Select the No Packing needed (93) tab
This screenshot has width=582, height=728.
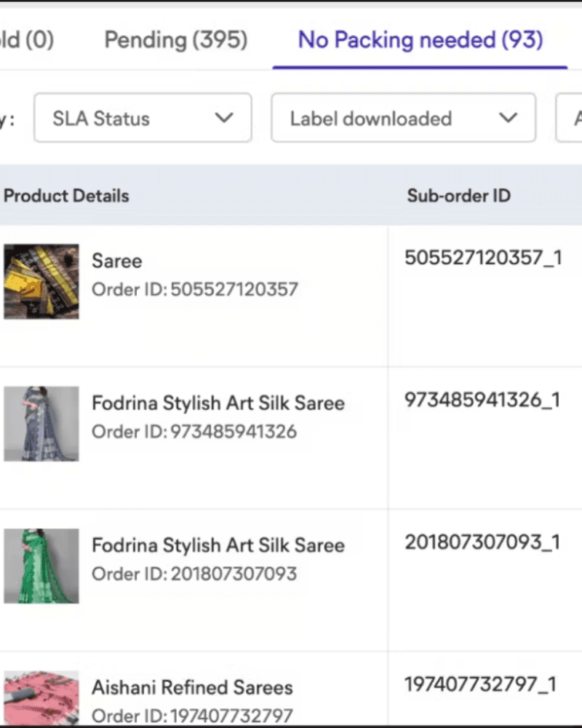tap(420, 40)
